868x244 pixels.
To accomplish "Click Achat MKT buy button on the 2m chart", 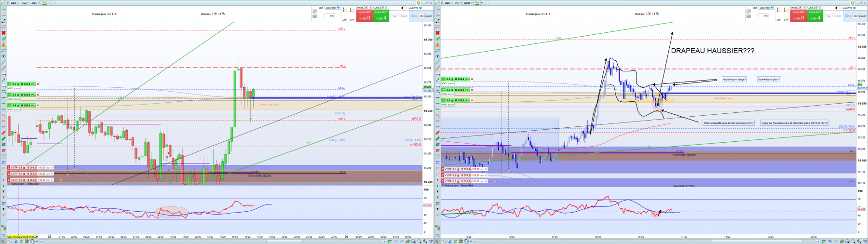I will (814, 16).
